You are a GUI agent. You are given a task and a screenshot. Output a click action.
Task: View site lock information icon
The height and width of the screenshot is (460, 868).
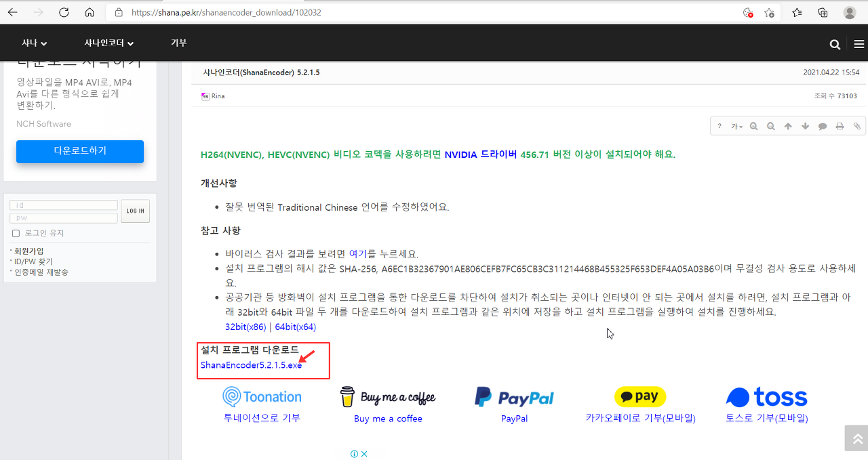pos(119,12)
